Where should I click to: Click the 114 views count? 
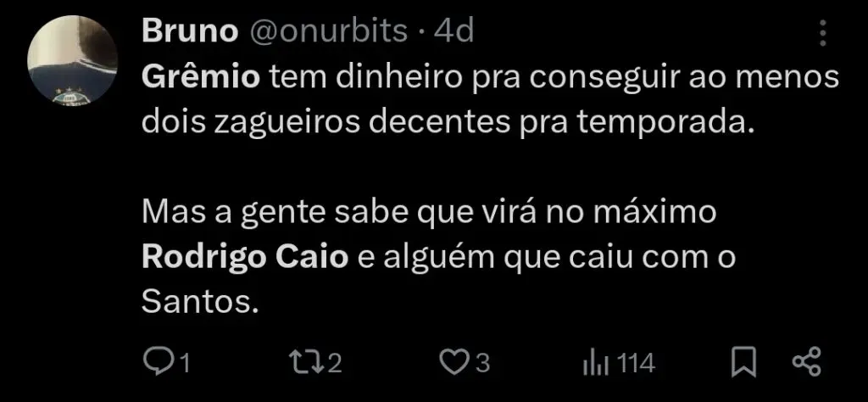click(x=636, y=364)
